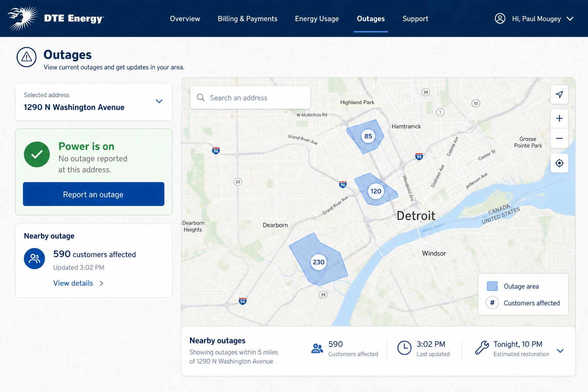Image resolution: width=588 pixels, height=392 pixels.
Task: Click the Outage area legend label
Action: tap(521, 286)
